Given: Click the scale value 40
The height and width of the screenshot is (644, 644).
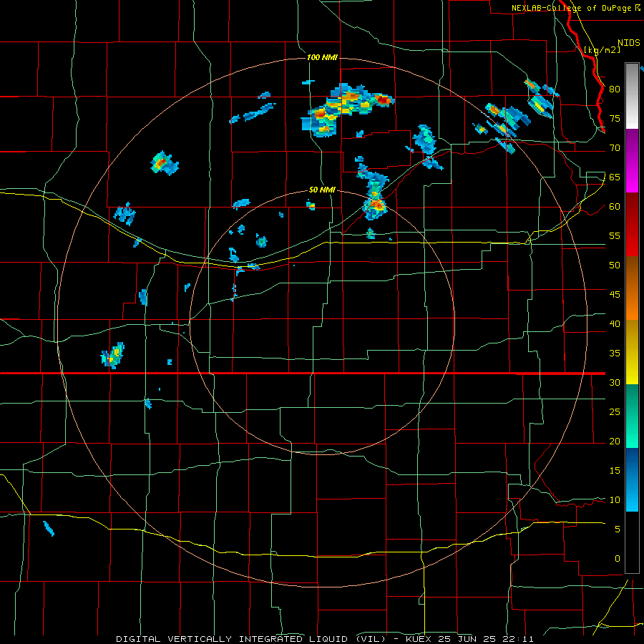Looking at the screenshot, I should coord(615,323).
